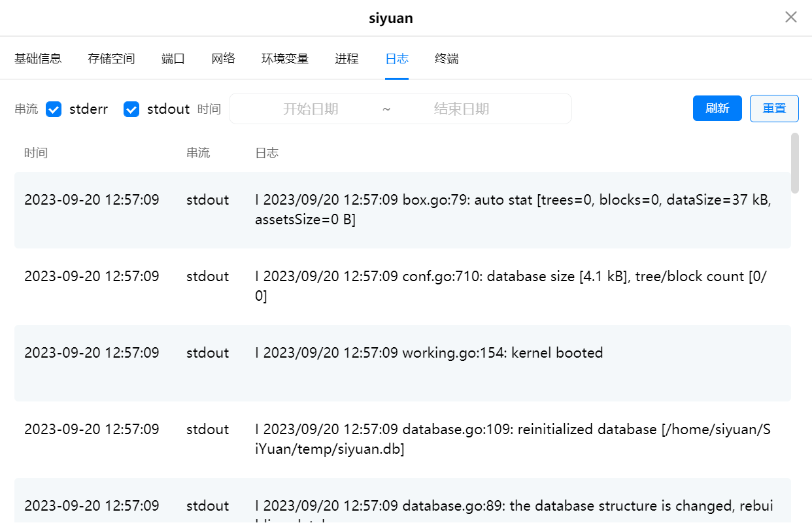Viewport: 812px width, 527px height.
Task: Go to the 端口 tab
Action: pyautogui.click(x=173, y=59)
